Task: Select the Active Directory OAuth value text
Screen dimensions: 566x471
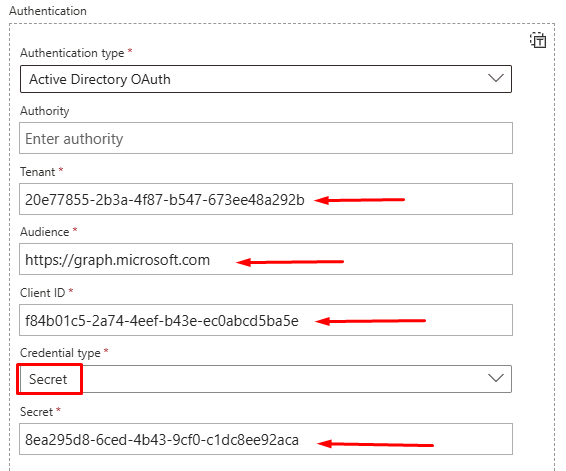Action: [x=100, y=79]
